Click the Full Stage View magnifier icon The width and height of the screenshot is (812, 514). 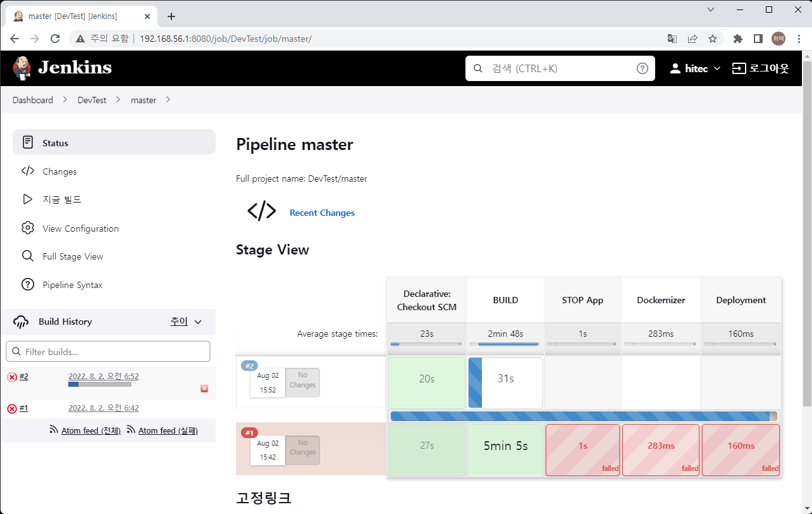(27, 256)
